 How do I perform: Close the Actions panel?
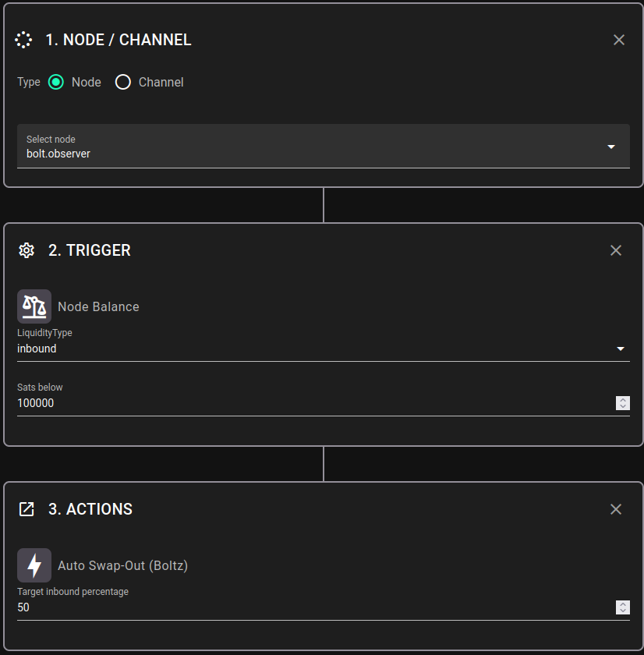(616, 509)
